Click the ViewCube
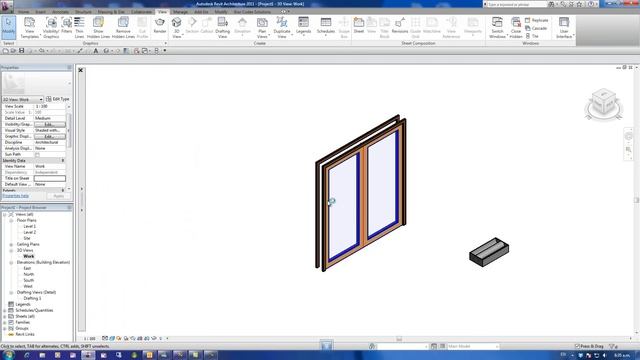The width and height of the screenshot is (640, 360). click(x=604, y=103)
